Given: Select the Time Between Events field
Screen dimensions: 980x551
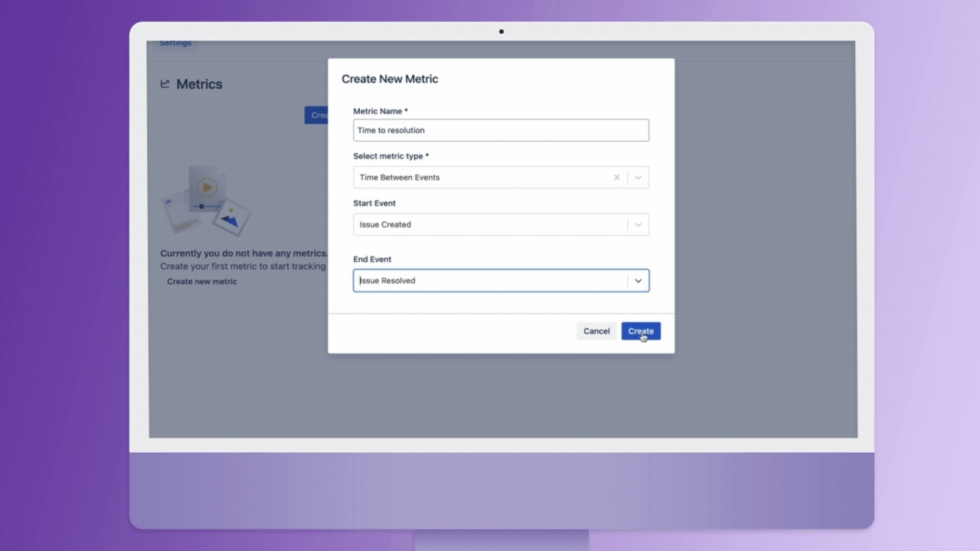Looking at the screenshot, I should click(x=501, y=178).
